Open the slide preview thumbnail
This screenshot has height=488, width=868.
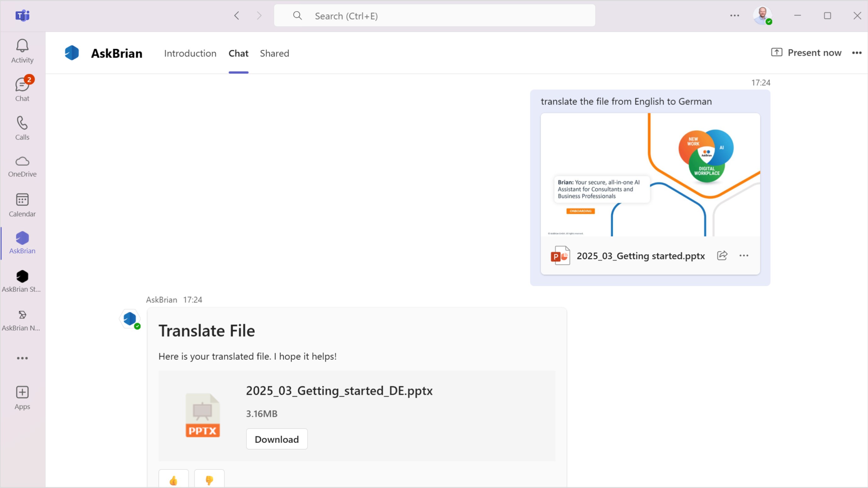coord(650,175)
